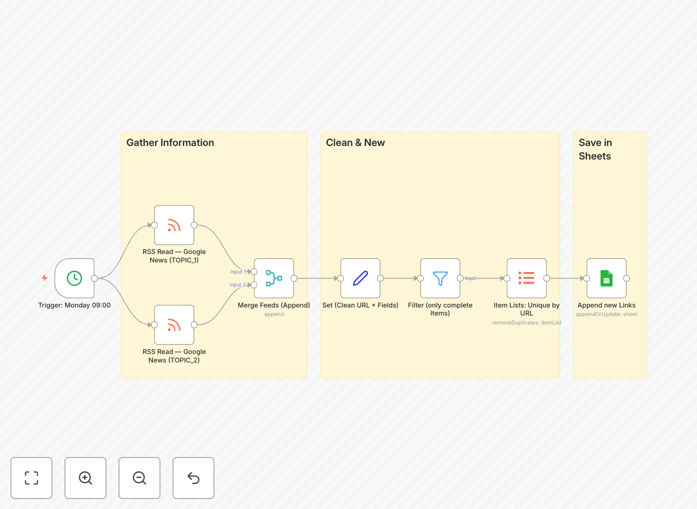Click the input connector of Append new Links
697x509 pixels.
pyautogui.click(x=587, y=278)
